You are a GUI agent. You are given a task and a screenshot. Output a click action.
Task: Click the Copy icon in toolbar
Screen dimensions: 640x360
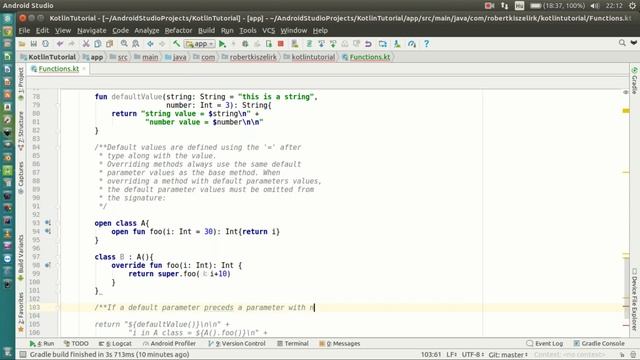(x=98, y=44)
